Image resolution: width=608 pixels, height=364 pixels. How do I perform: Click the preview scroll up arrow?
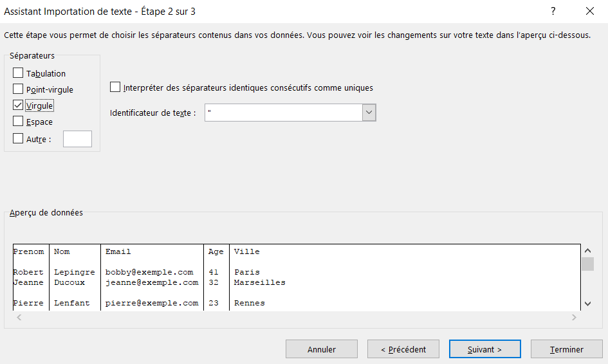pos(587,251)
